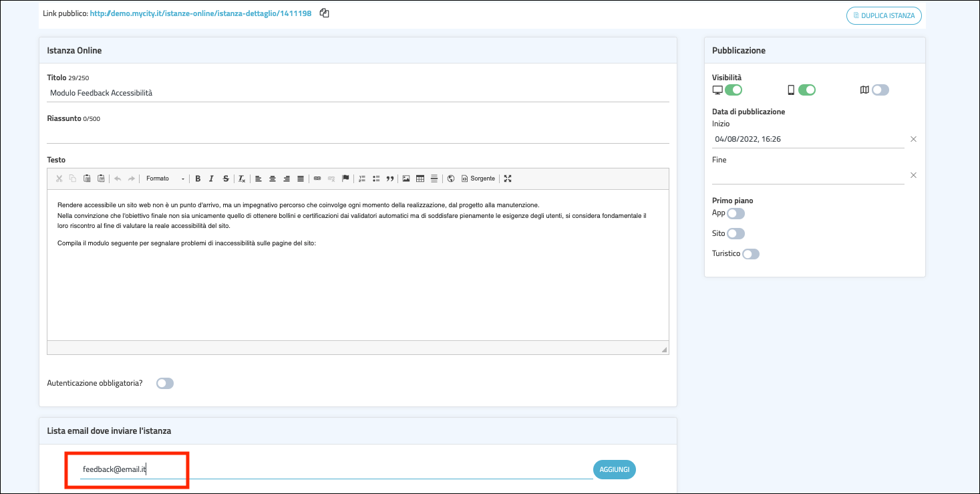Screen dimensions: 980x494
Task: Open the public istanza-dettaglio link
Action: (200, 13)
